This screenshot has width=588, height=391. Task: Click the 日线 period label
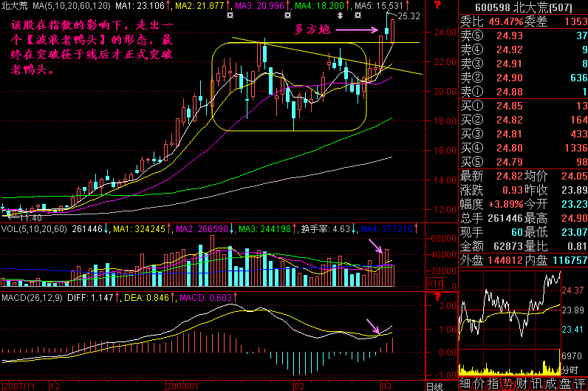[x=434, y=385]
